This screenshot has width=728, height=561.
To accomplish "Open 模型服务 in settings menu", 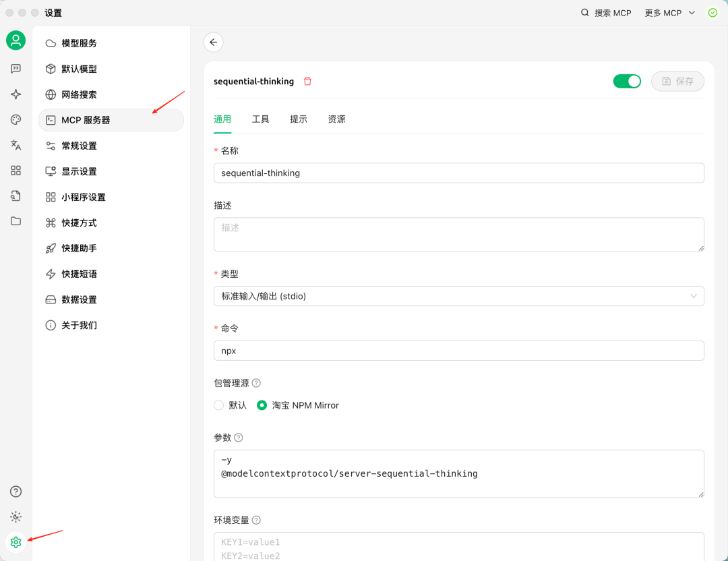I will tap(80, 43).
